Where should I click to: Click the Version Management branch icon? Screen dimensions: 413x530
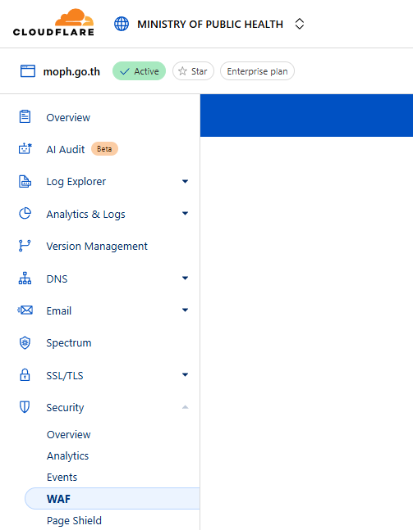25,246
